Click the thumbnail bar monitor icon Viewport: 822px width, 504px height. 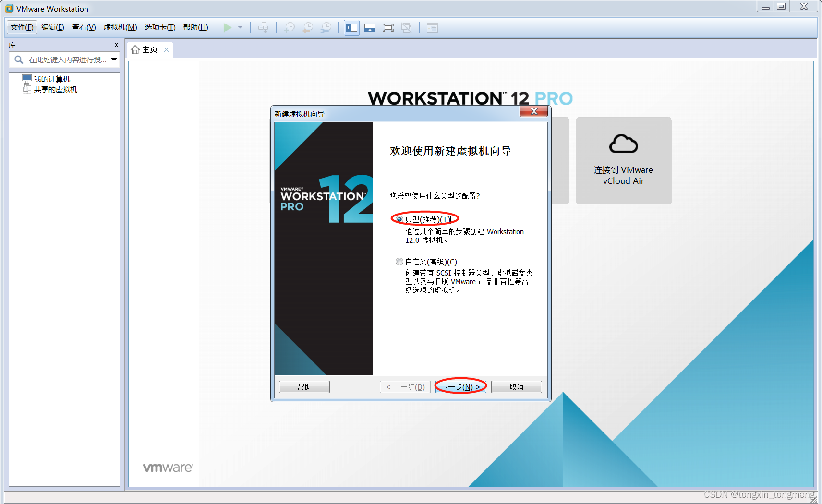[x=370, y=28]
